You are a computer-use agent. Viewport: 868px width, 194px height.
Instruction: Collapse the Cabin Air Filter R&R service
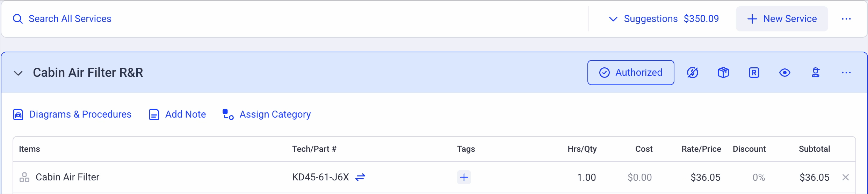(18, 73)
